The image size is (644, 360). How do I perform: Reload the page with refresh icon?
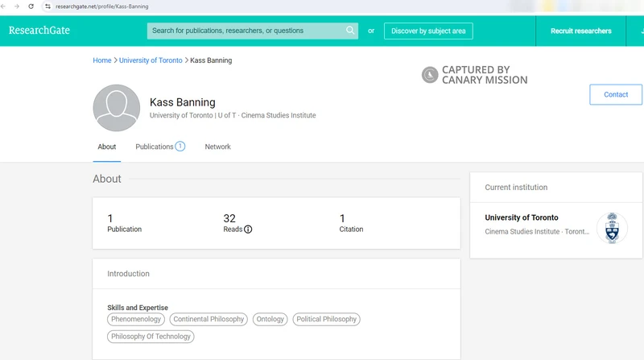[31, 6]
